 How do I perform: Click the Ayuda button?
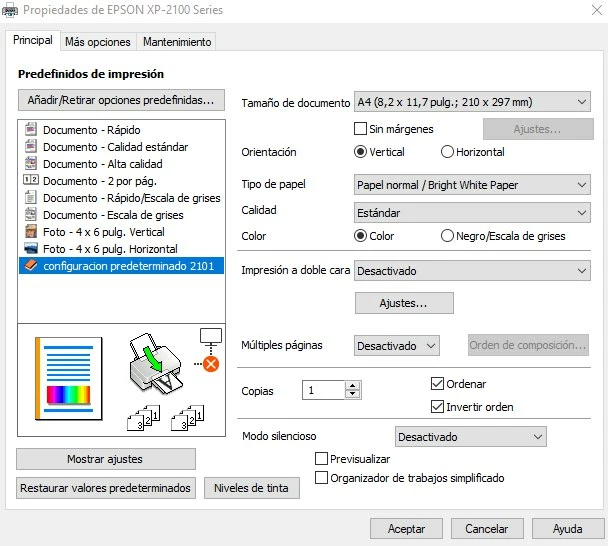coord(568,529)
